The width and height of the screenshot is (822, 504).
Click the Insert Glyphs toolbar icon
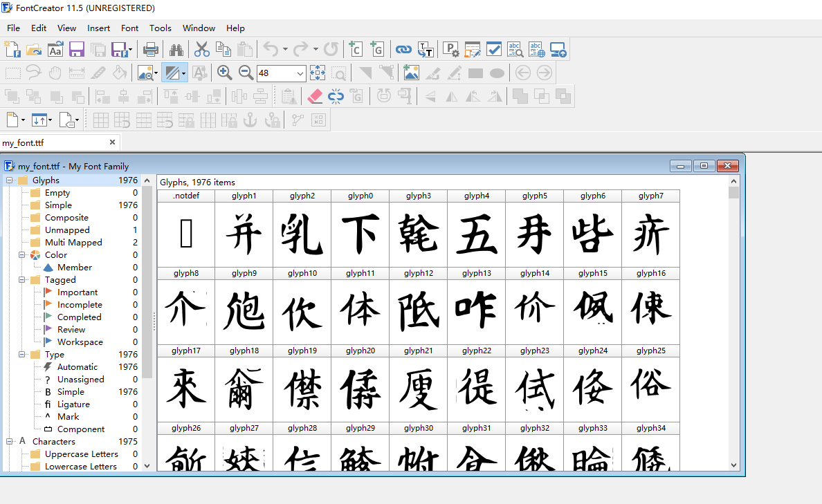point(376,49)
